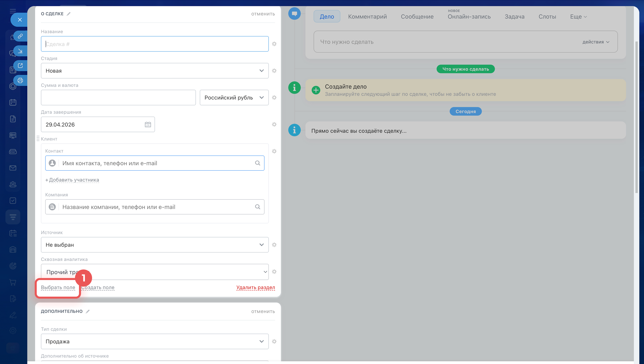Switch to the Комментарий tab

point(367,16)
